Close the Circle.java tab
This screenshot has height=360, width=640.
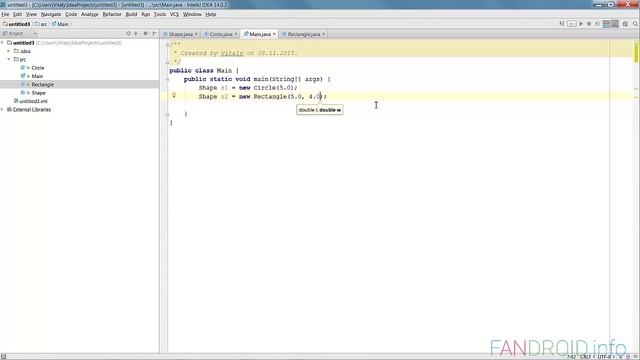coord(236,34)
